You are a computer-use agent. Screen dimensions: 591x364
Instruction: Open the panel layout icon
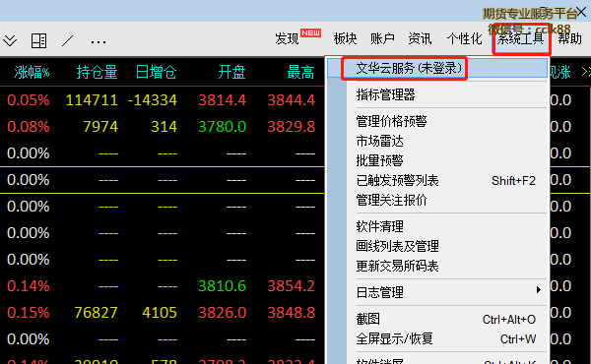point(38,40)
